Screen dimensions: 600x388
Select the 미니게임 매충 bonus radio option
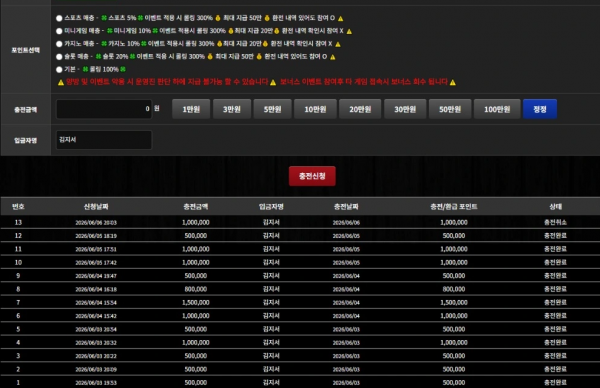59,31
